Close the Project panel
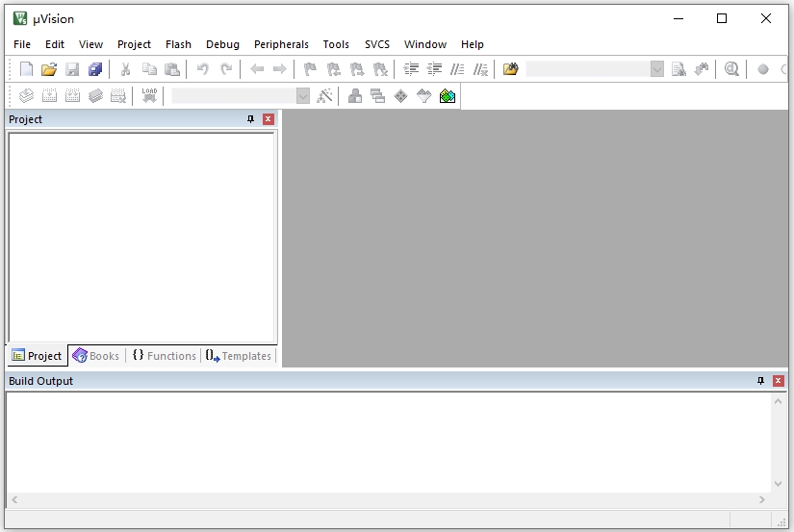 pyautogui.click(x=269, y=119)
